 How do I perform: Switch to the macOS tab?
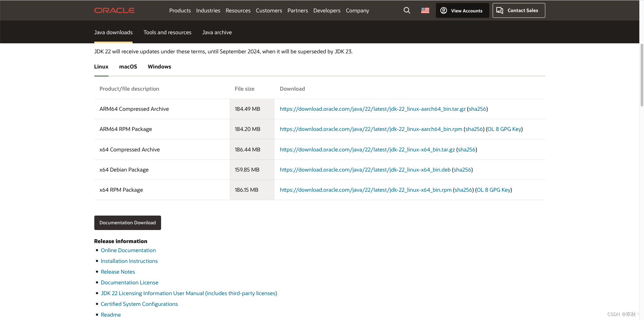(x=128, y=66)
